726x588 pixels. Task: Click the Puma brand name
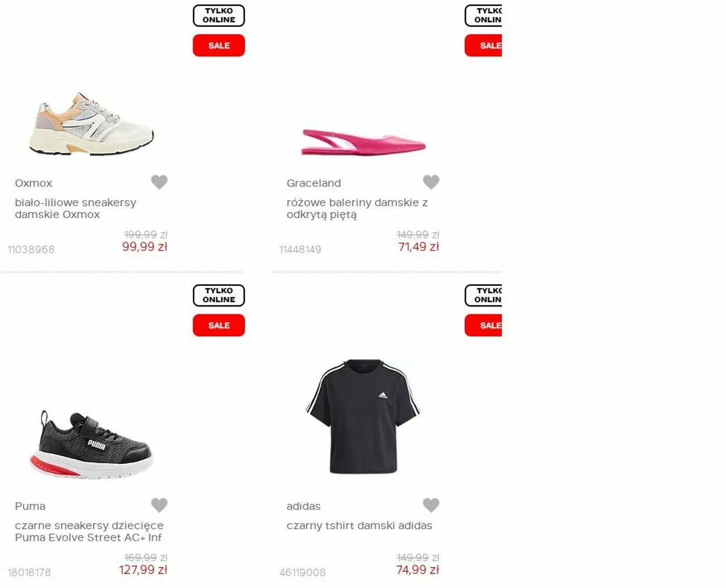[x=30, y=506]
